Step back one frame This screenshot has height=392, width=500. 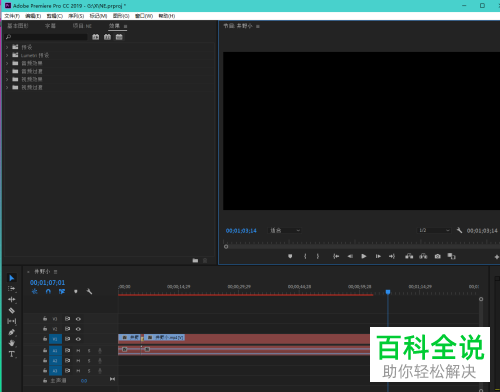click(x=350, y=256)
